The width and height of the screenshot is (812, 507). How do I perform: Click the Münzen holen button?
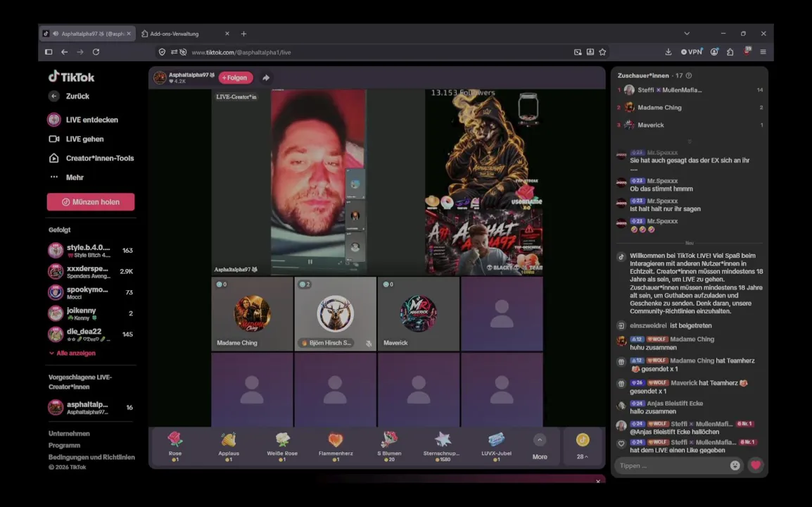coord(91,201)
